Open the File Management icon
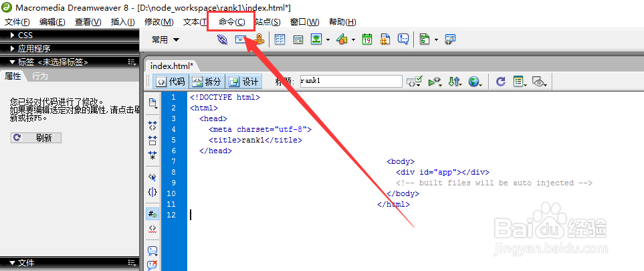 pos(455,82)
